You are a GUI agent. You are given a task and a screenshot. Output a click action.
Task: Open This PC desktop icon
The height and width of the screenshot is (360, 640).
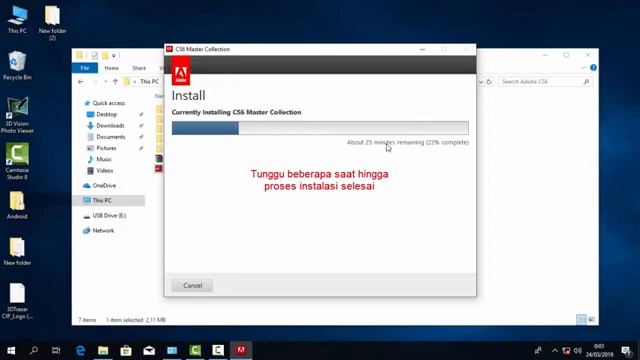tap(17, 20)
